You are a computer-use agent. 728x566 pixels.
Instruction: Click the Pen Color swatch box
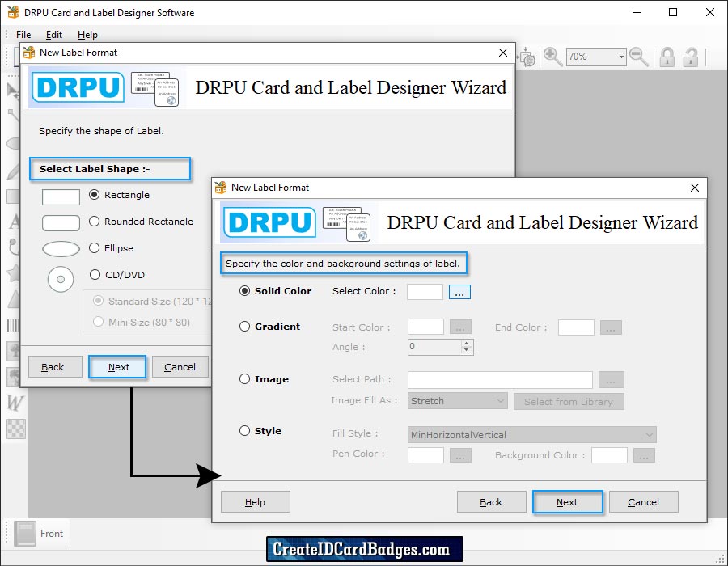point(425,455)
